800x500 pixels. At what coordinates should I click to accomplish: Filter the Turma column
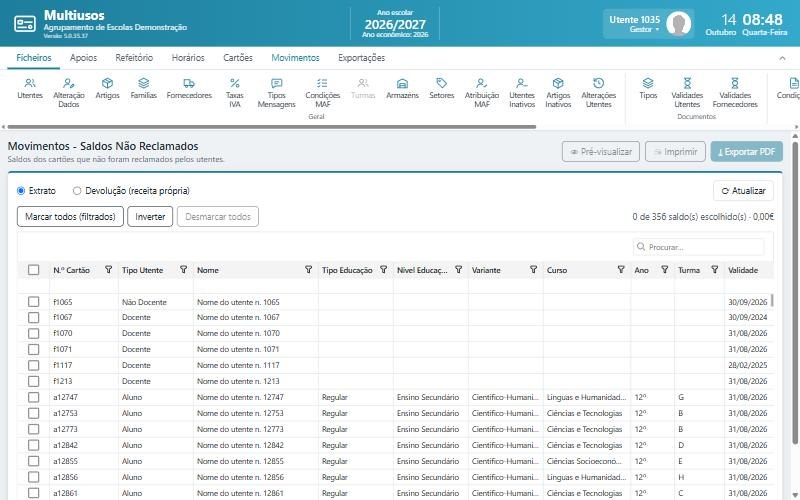[x=714, y=269]
